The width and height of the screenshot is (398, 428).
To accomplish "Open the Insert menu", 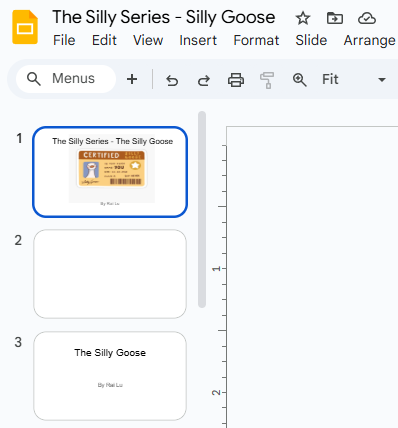I will pos(198,40).
